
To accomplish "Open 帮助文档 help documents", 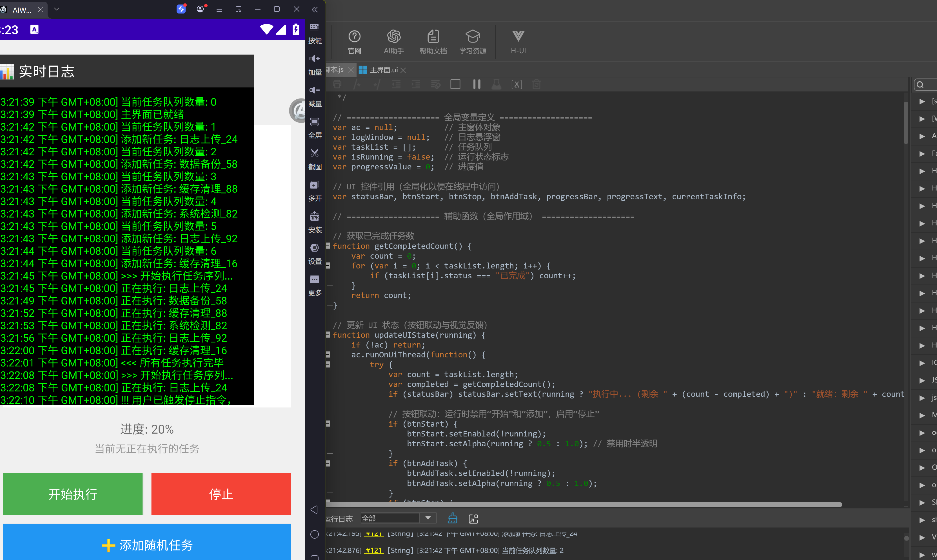I will click(433, 42).
